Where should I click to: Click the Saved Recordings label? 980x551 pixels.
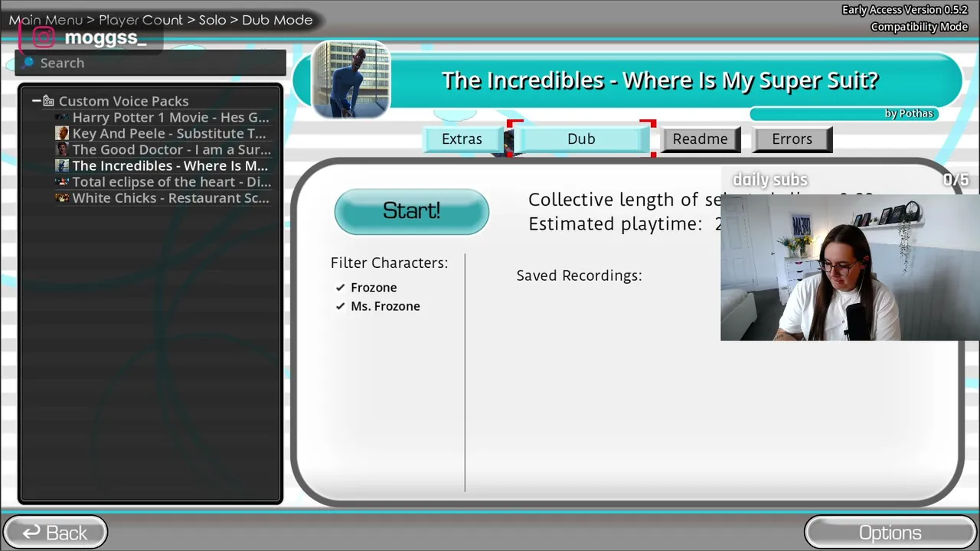tap(579, 275)
